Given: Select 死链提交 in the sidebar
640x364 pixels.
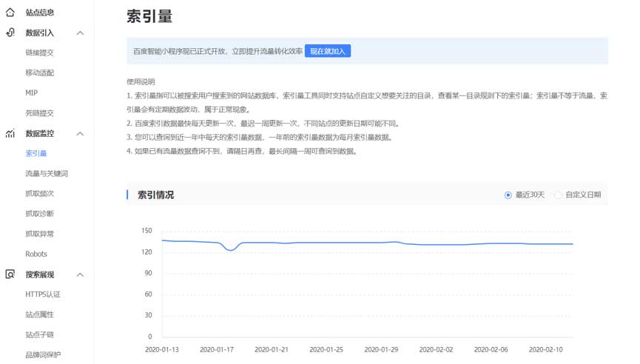Looking at the screenshot, I should click(39, 113).
